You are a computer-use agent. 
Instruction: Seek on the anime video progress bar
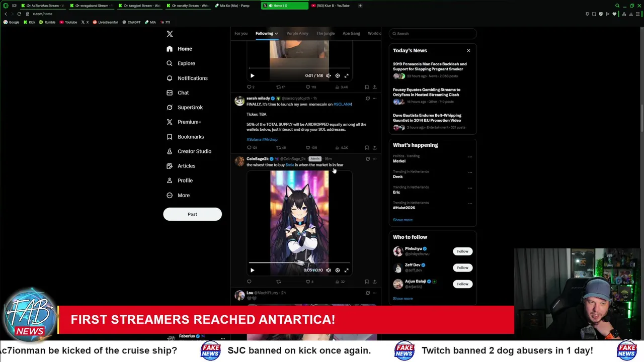click(x=299, y=263)
